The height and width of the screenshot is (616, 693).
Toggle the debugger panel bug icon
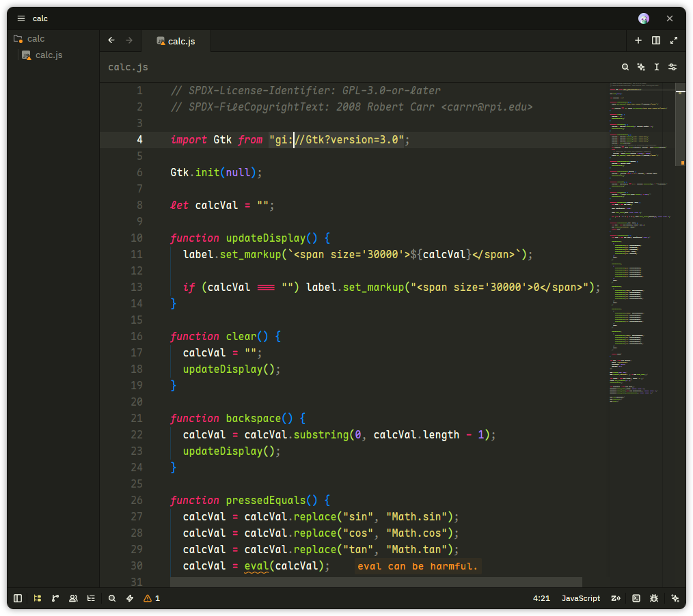tap(654, 598)
